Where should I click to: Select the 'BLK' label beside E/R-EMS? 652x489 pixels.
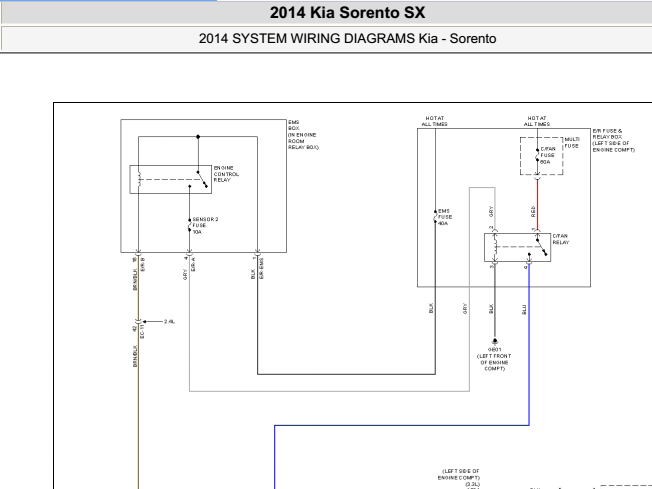[x=253, y=274]
